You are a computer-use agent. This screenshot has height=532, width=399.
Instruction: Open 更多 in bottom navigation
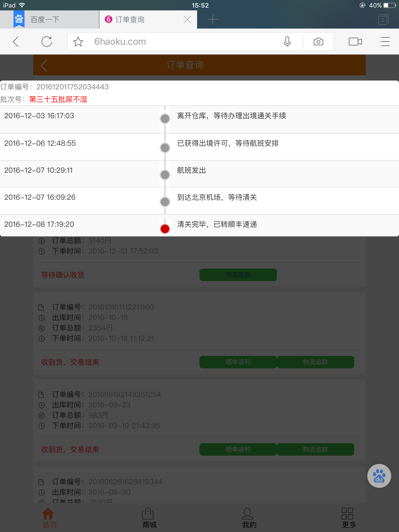349,518
